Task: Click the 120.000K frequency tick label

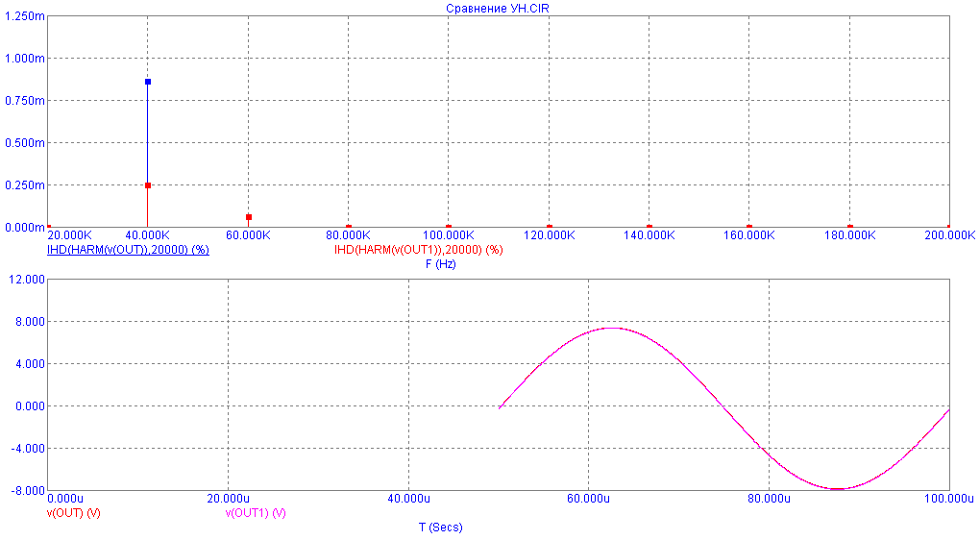Action: (x=549, y=235)
